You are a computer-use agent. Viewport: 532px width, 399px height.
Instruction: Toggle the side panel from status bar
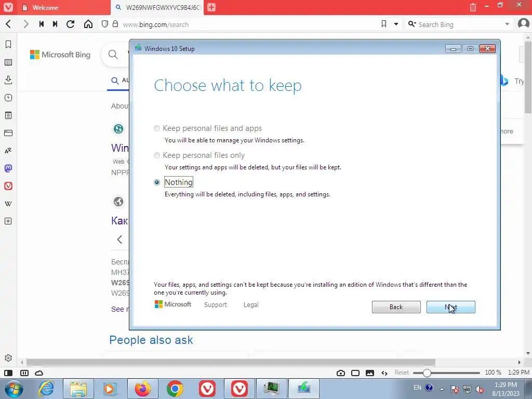pos(8,373)
